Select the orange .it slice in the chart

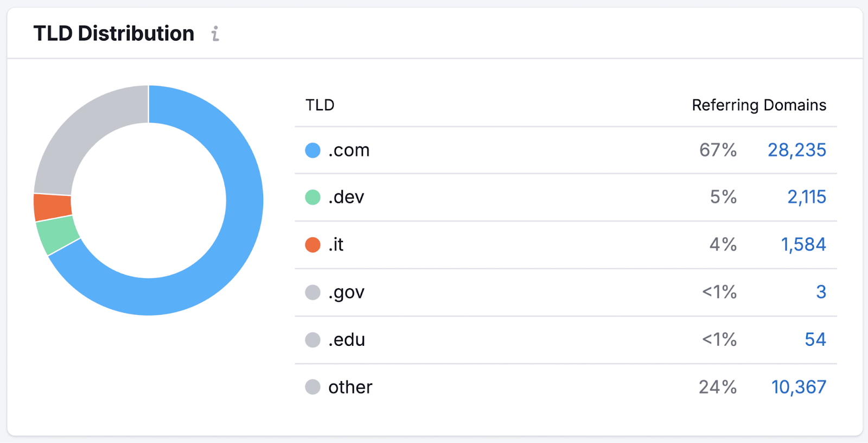pyautogui.click(x=52, y=206)
